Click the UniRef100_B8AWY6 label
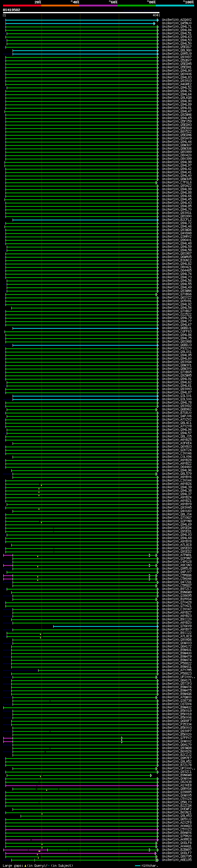Viewport: 197px width, 868px height. point(177,833)
